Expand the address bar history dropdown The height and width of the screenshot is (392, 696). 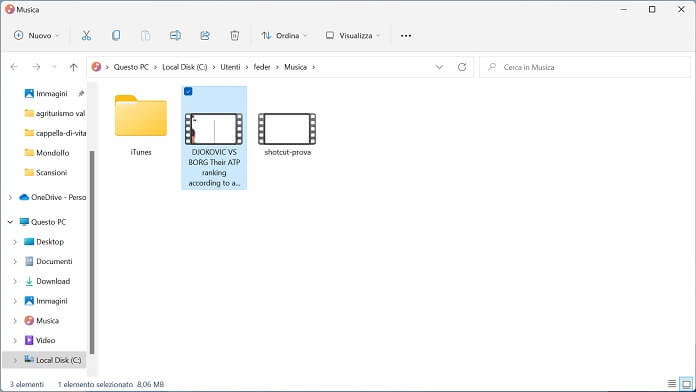(439, 67)
